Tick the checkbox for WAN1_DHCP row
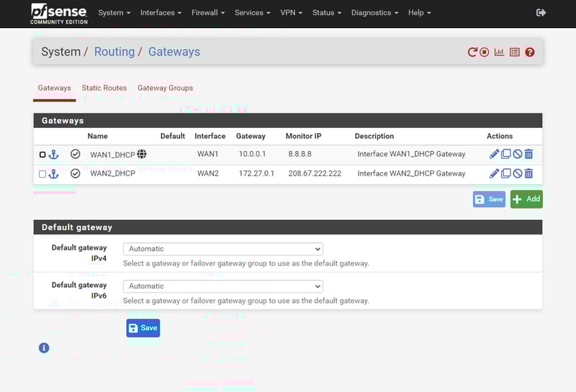This screenshot has width=576, height=392. (42, 155)
